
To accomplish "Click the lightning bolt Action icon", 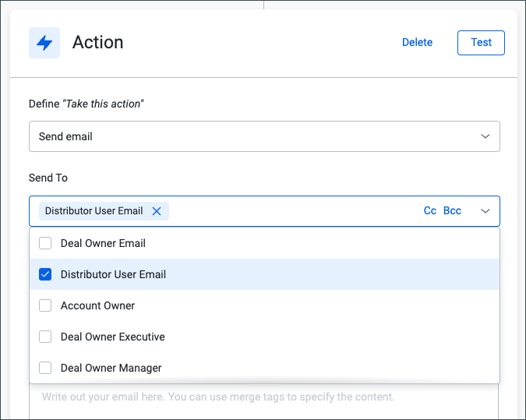I will click(x=44, y=43).
